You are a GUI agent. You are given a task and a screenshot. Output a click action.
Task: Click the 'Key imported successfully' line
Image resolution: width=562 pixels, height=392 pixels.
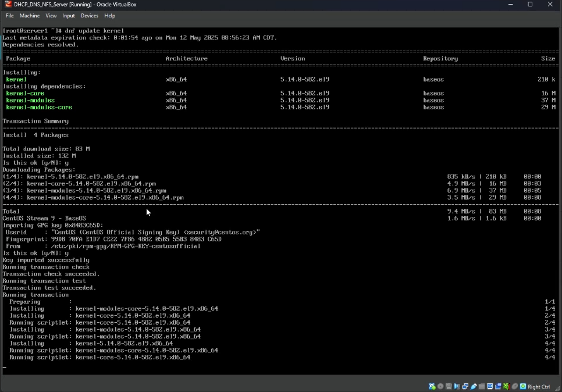pyautogui.click(x=46, y=260)
